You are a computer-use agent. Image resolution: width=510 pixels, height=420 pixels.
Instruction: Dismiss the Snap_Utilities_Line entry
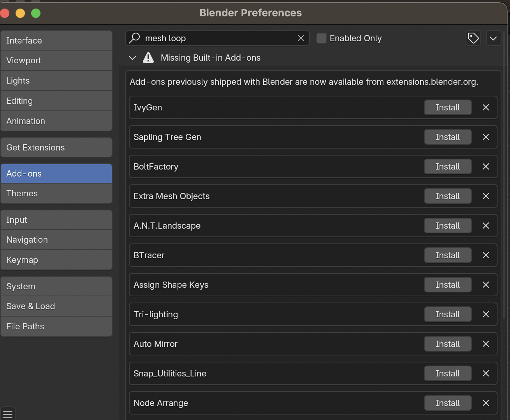(x=485, y=373)
